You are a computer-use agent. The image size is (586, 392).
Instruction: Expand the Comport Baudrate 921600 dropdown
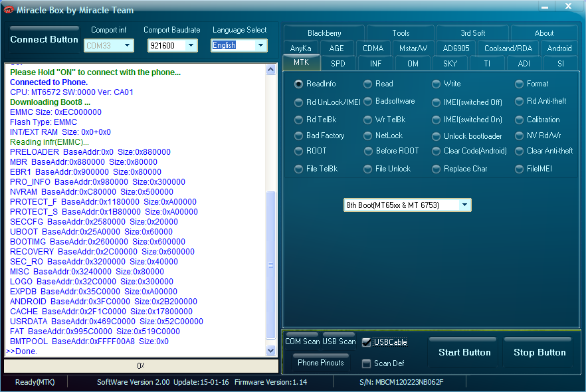click(x=191, y=45)
